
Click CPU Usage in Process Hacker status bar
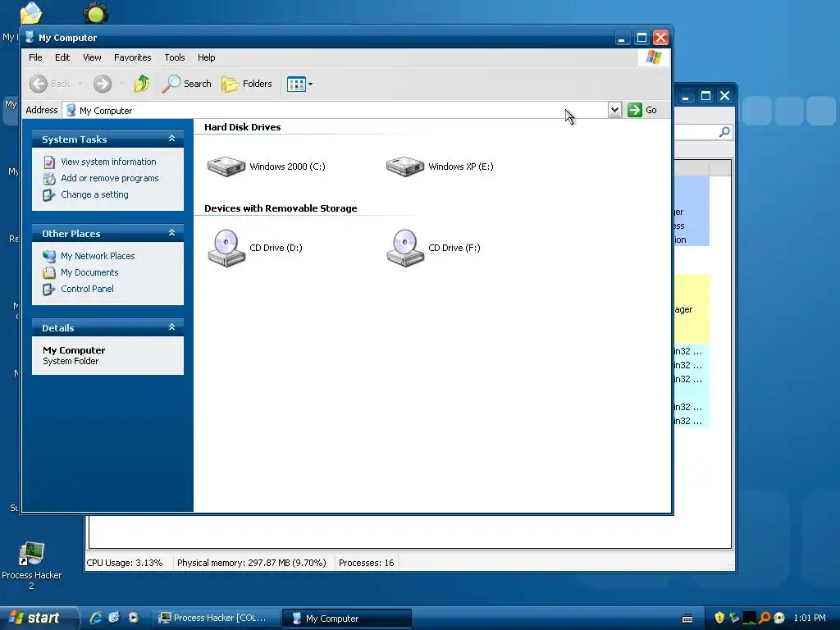[x=125, y=563]
